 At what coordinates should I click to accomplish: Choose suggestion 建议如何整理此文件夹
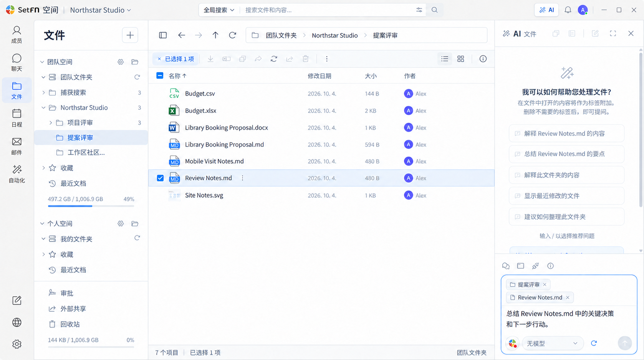[x=566, y=217]
